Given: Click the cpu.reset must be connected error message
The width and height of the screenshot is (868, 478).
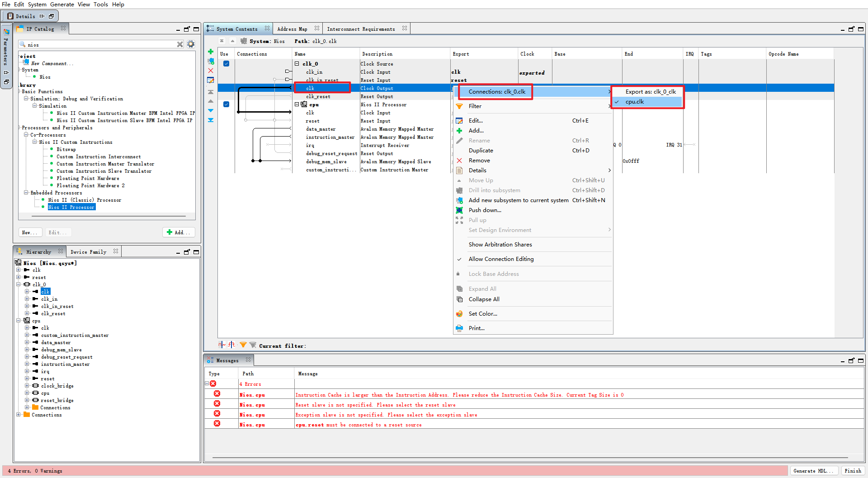Looking at the screenshot, I should click(359, 425).
